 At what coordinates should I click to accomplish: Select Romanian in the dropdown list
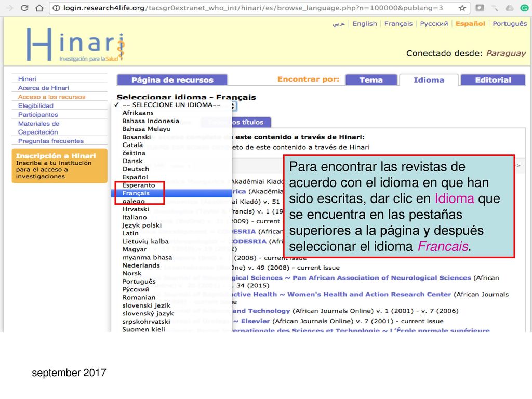pyautogui.click(x=171, y=298)
